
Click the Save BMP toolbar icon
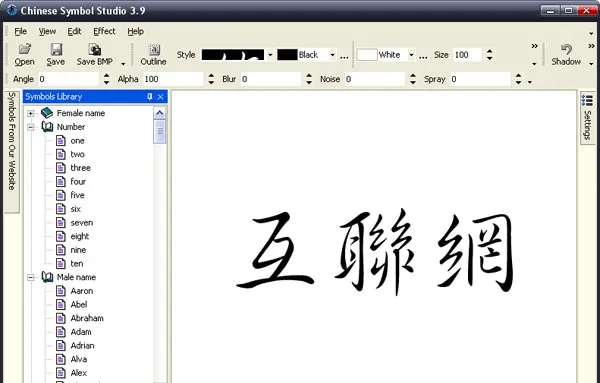pyautogui.click(x=95, y=49)
